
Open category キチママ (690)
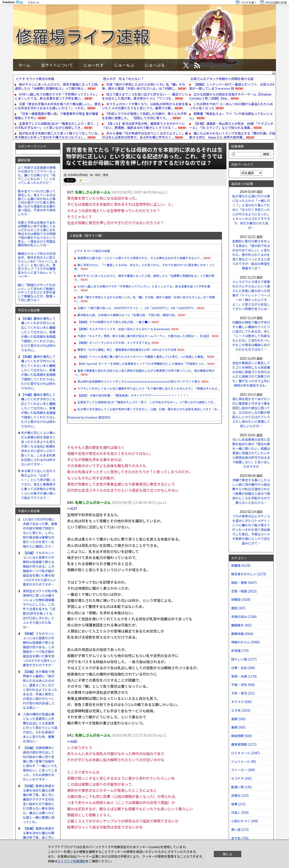pyautogui.click(x=241, y=702)
